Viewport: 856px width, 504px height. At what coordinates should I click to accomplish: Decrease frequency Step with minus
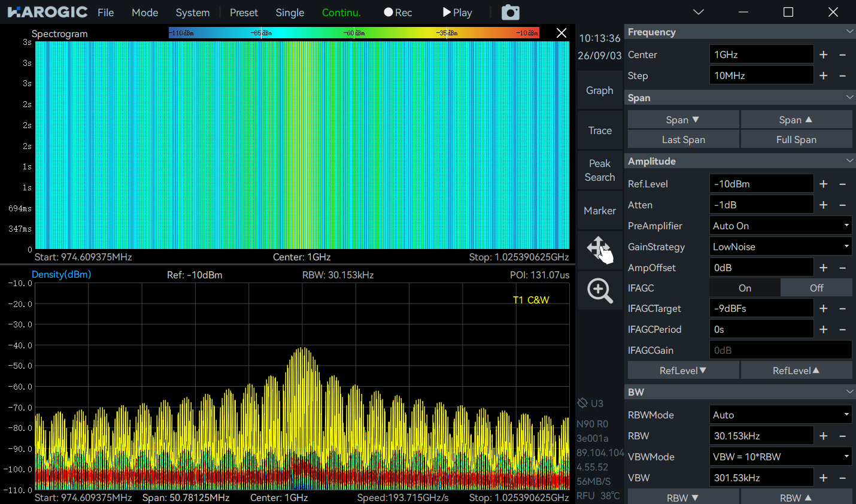843,75
